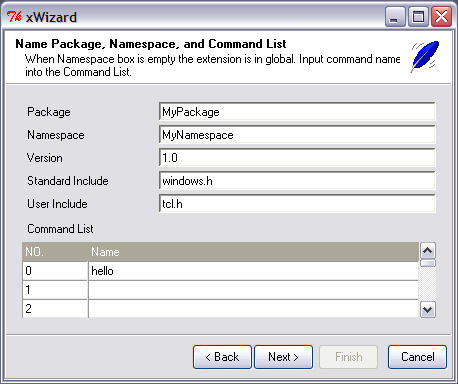Cancel the wizard
458x384 pixels.
pos(417,357)
